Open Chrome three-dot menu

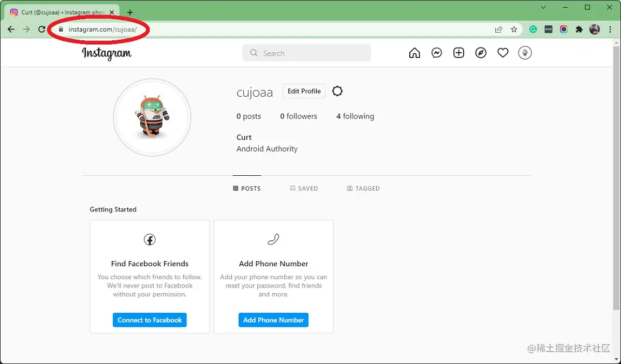click(609, 29)
